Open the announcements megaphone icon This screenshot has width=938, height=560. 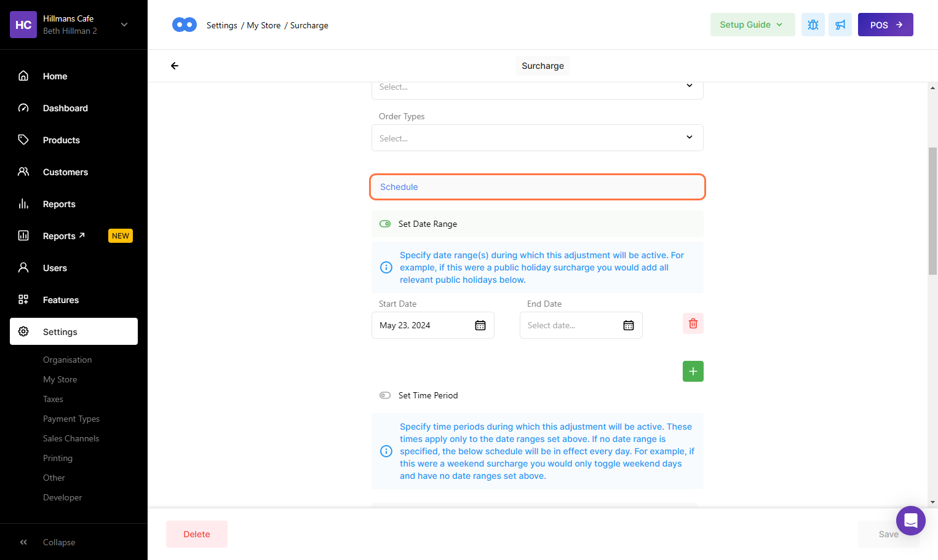click(x=840, y=25)
